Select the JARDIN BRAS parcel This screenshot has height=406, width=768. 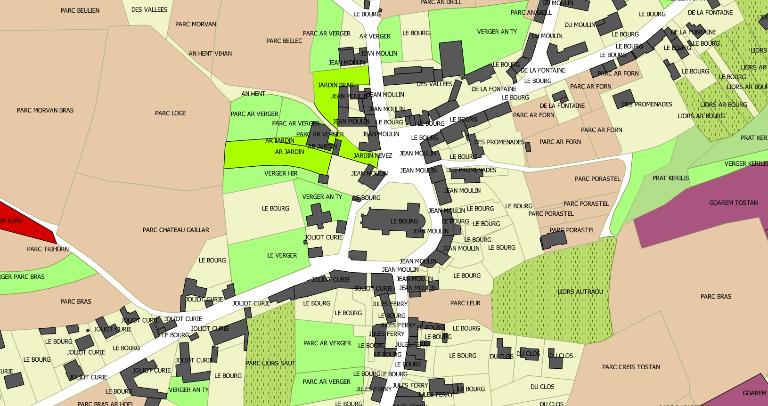pyautogui.click(x=333, y=85)
